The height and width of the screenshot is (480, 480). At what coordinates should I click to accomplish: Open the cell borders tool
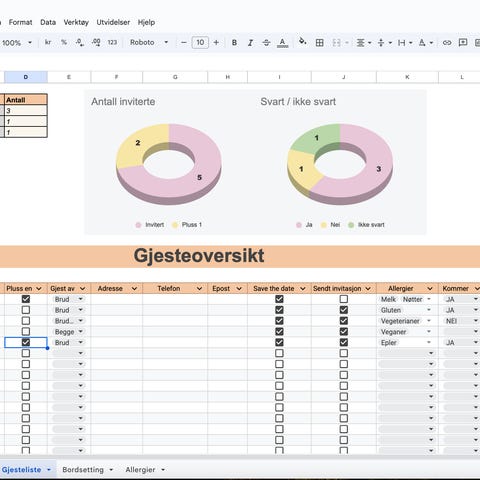click(x=320, y=43)
